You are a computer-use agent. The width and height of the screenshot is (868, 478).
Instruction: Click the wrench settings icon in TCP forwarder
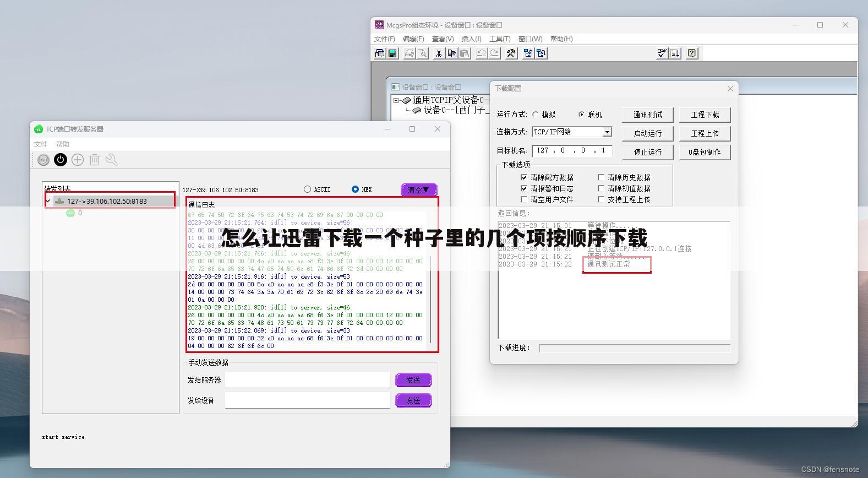[112, 160]
